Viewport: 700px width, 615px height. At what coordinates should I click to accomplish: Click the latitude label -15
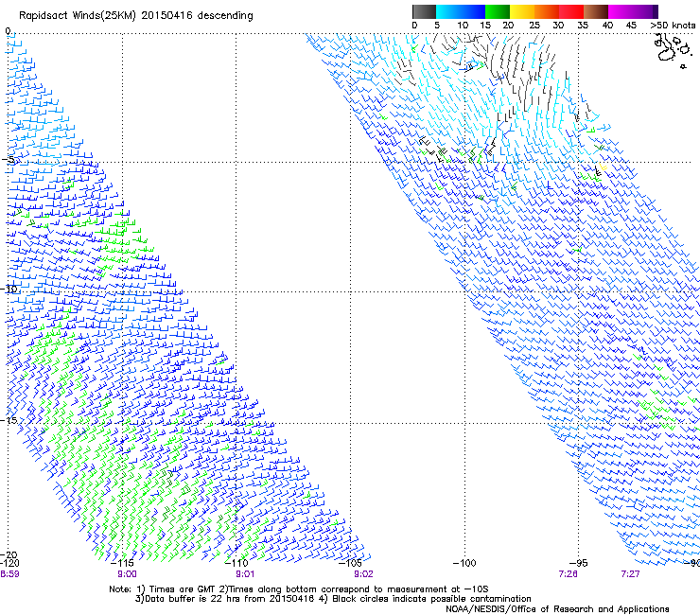[x=9, y=420]
